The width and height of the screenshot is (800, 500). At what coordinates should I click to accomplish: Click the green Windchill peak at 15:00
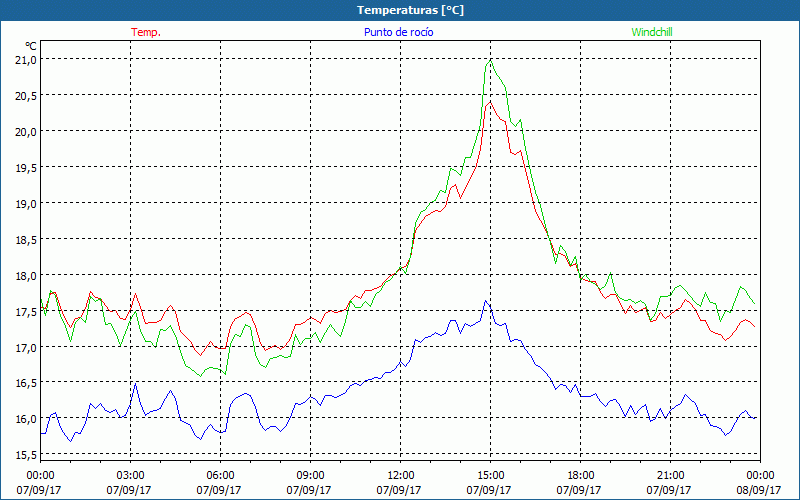(x=490, y=60)
